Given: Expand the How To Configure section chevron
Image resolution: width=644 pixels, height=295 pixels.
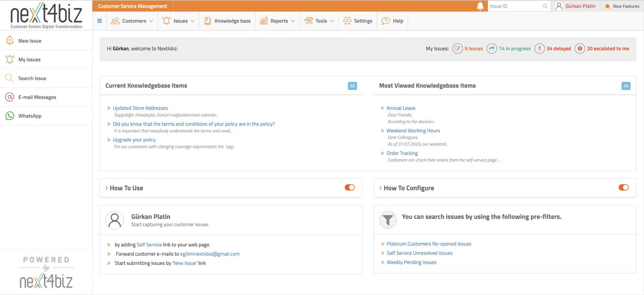Looking at the screenshot, I should pyautogui.click(x=380, y=188).
